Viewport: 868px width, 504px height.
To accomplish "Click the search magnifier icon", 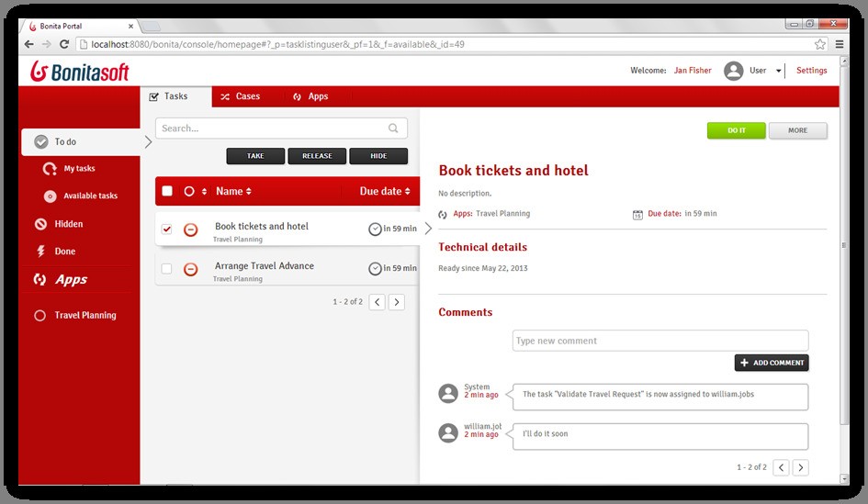I will 394,129.
